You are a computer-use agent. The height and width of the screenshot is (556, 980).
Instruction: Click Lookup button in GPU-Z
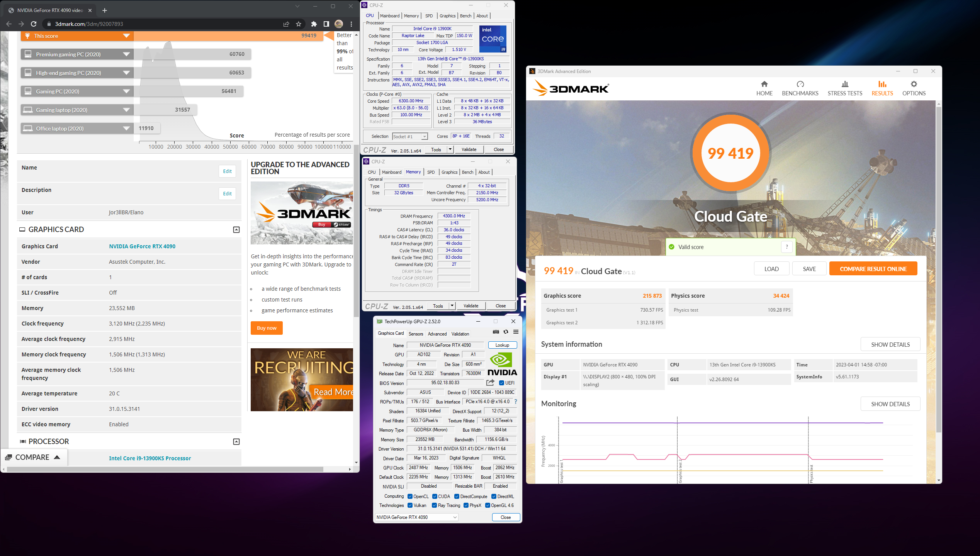point(502,345)
